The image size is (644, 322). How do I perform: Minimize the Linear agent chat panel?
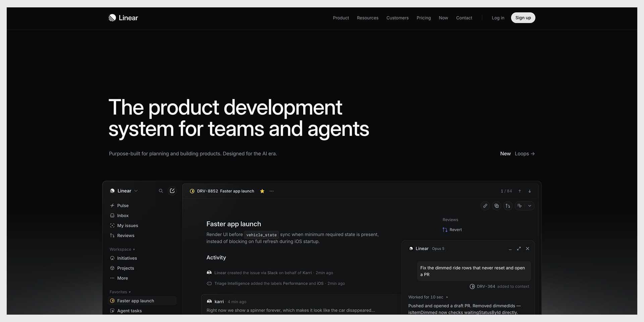tap(510, 249)
